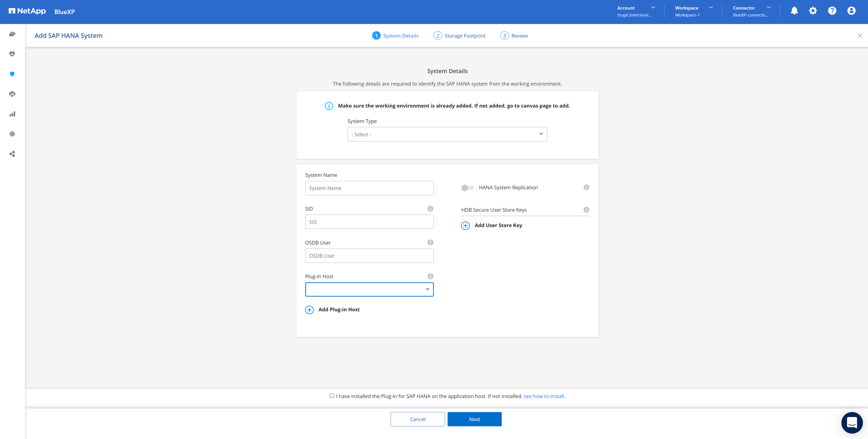Open the Protection shield in sidebar
Viewport: 868px width, 439px height.
click(x=12, y=74)
